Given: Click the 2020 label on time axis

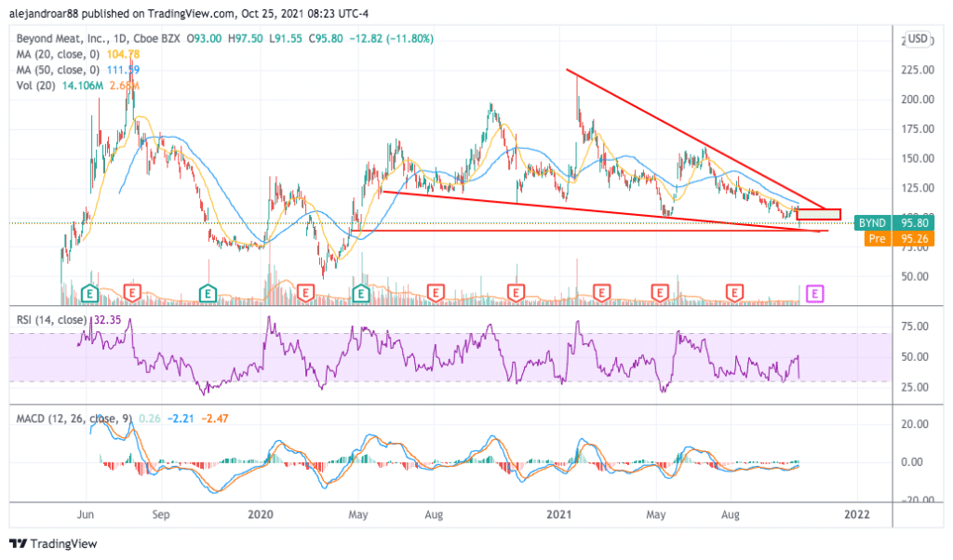Looking at the screenshot, I should 261,514.
